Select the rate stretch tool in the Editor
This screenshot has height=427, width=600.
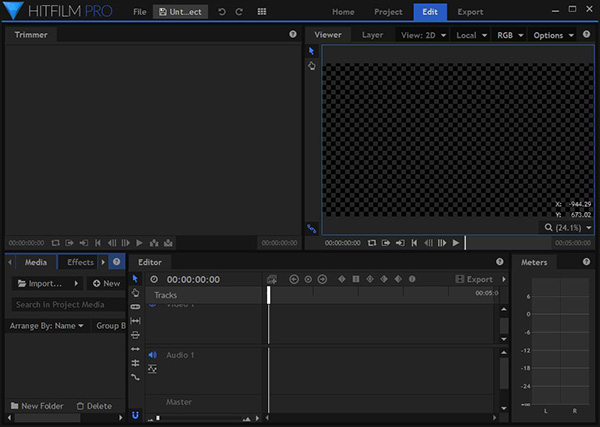[x=135, y=377]
